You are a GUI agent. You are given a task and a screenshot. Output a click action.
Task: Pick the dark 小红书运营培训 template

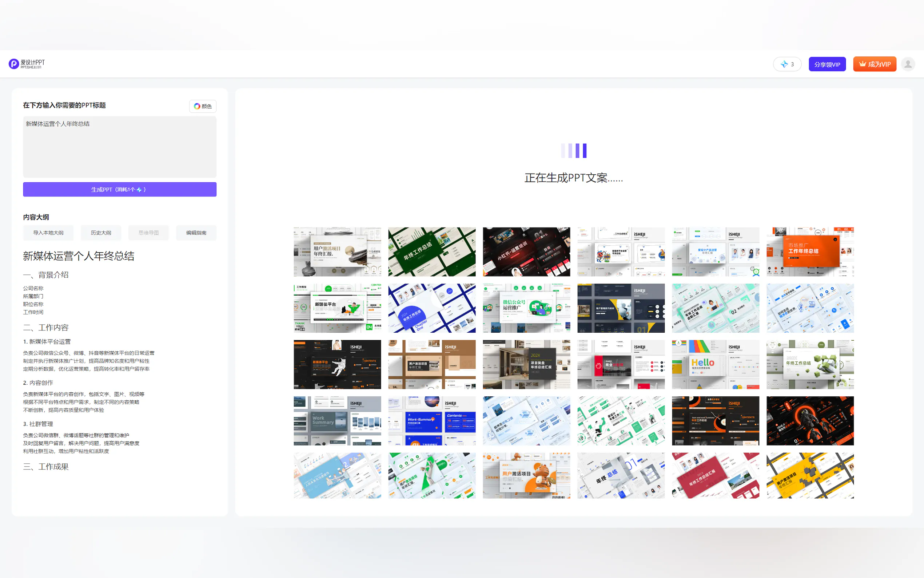click(526, 252)
